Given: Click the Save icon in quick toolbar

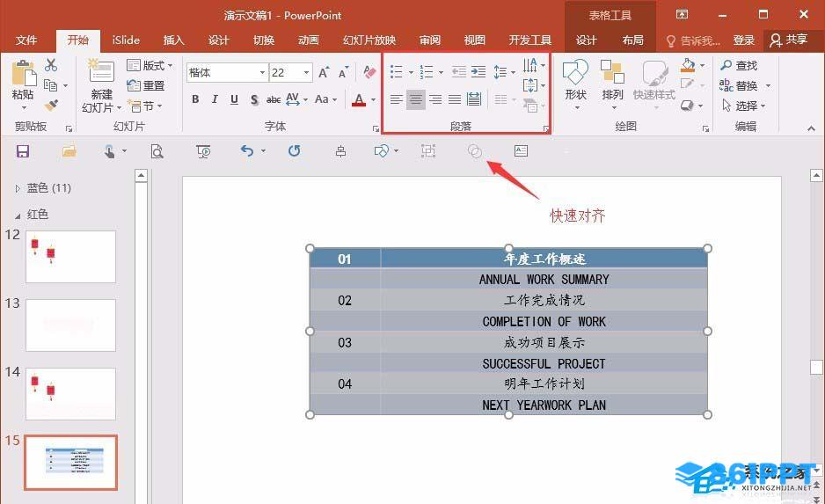Looking at the screenshot, I should pos(23,151).
